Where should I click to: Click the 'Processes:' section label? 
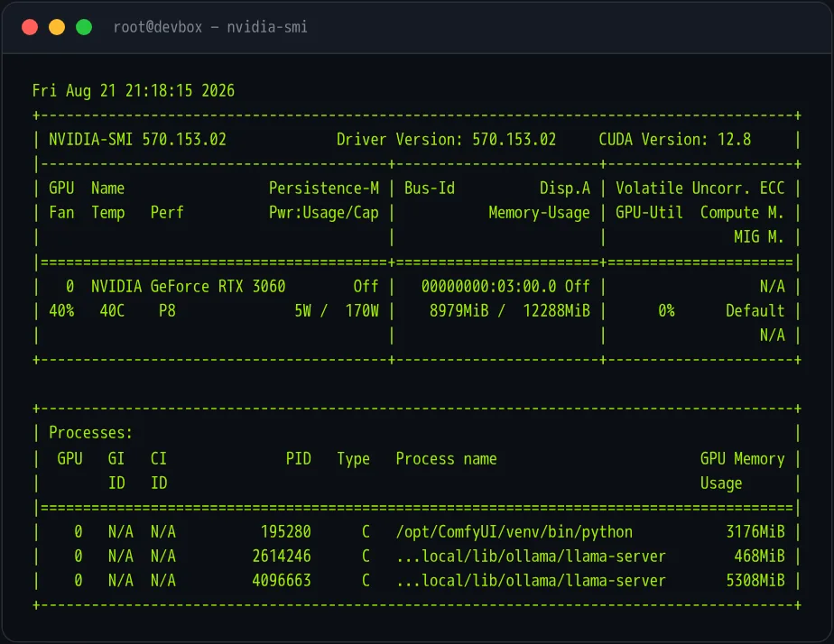tap(91, 433)
